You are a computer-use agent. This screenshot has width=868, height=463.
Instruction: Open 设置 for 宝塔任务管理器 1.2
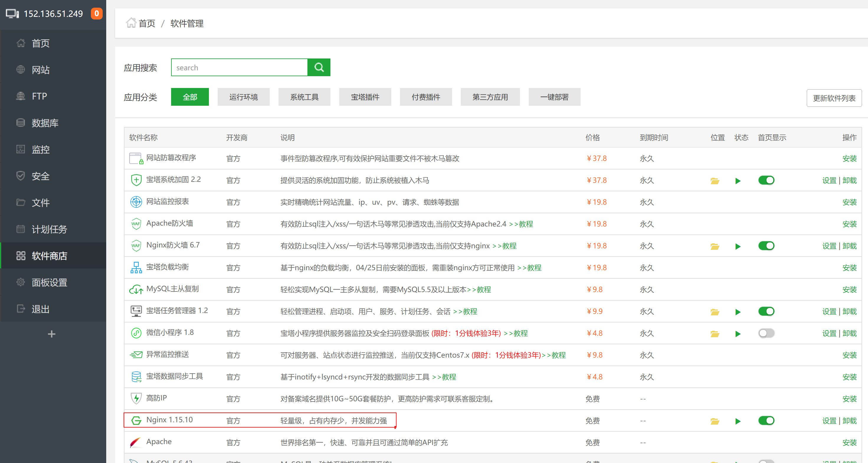(x=829, y=311)
